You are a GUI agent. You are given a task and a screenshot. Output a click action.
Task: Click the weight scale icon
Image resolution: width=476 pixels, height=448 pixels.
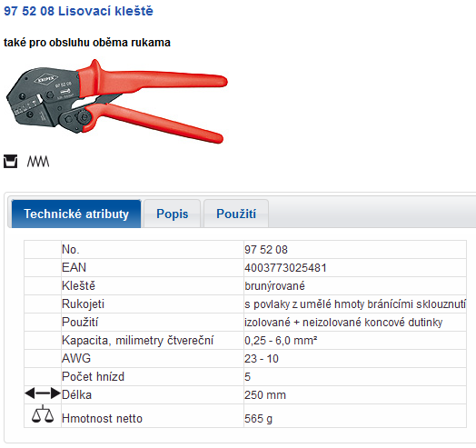click(43, 414)
